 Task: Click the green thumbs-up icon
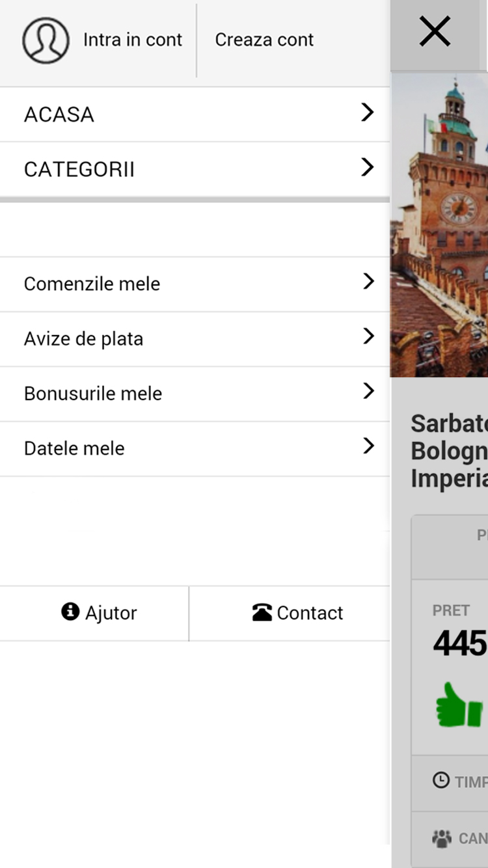(x=459, y=705)
